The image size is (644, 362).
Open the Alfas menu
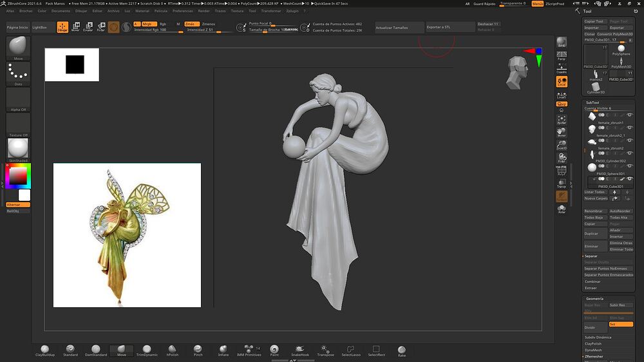[10, 11]
